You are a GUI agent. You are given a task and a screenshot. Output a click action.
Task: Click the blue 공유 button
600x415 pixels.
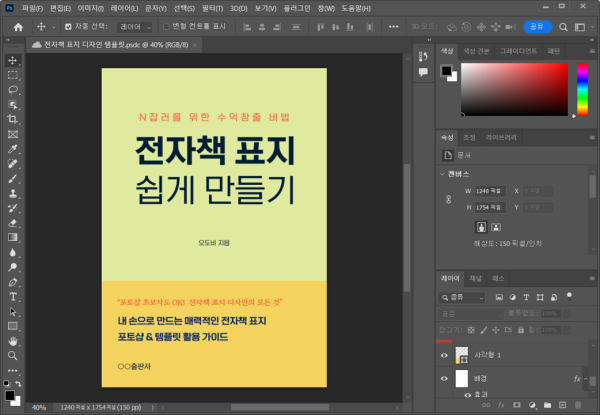pyautogui.click(x=538, y=27)
